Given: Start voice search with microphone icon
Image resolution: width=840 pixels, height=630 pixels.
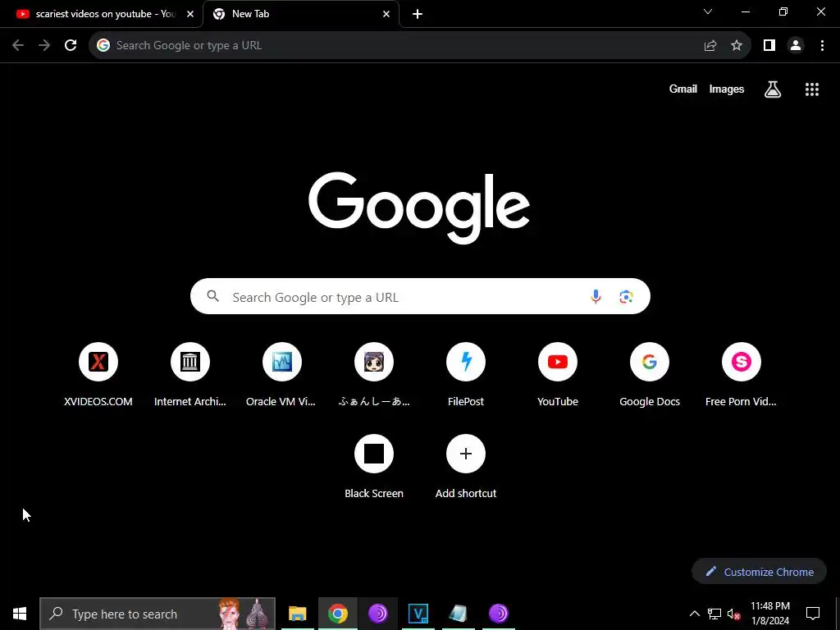Looking at the screenshot, I should coord(596,296).
